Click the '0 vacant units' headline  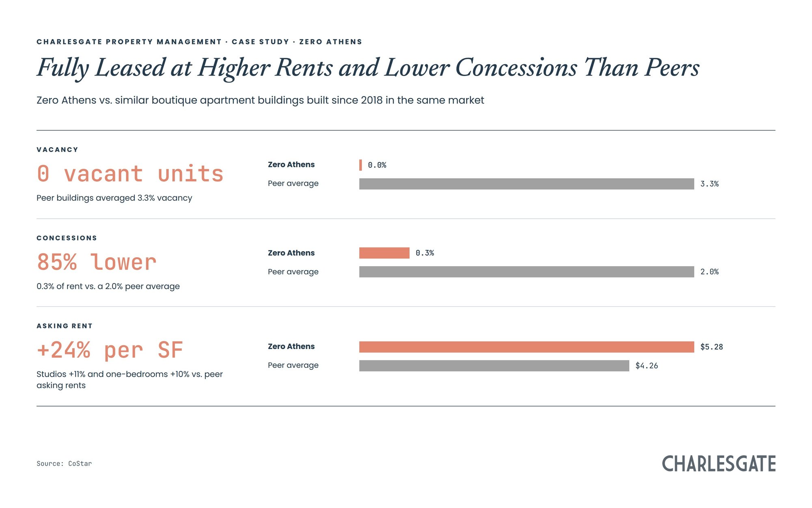click(130, 174)
